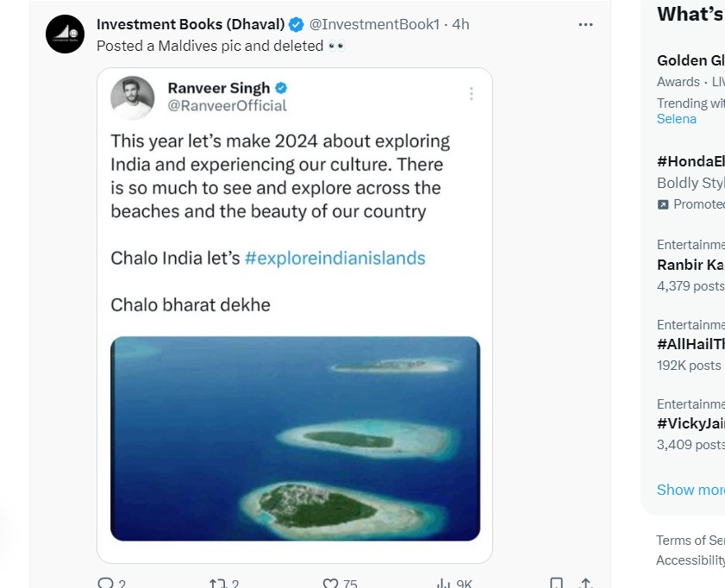Open the three-dot menu in quoted Ranveer tweet
The image size is (725, 588).
471,94
